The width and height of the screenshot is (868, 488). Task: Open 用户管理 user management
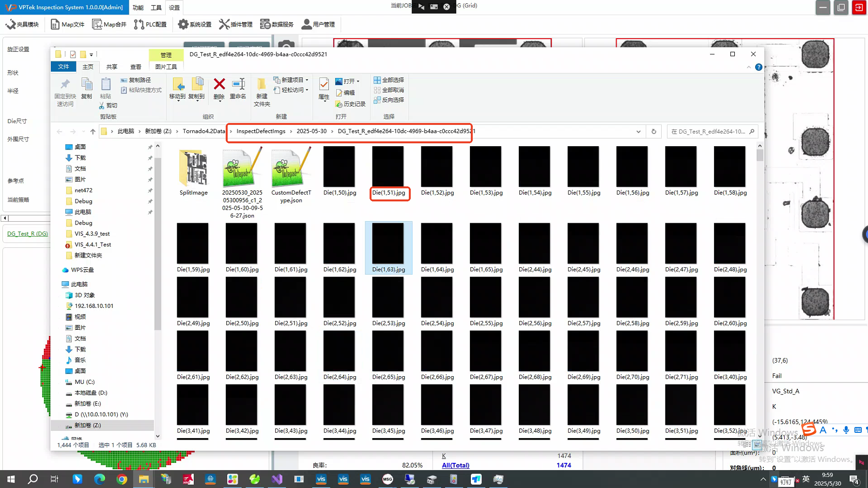[x=318, y=24]
